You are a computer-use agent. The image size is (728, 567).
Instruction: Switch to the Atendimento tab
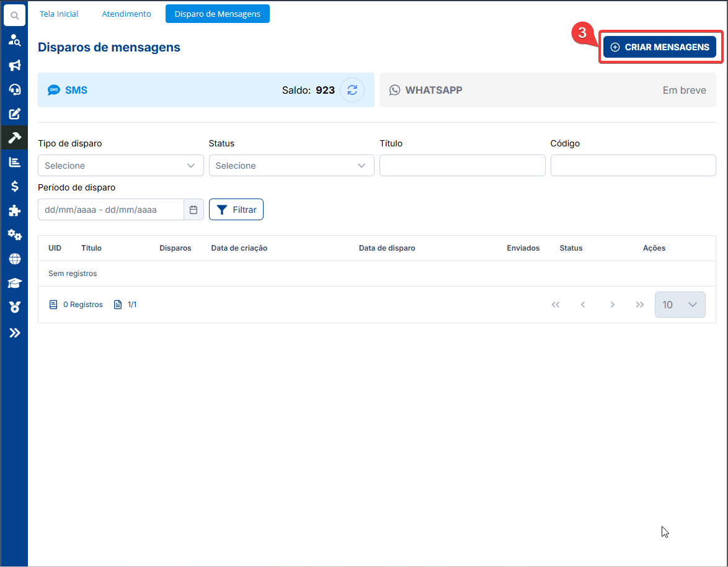click(x=127, y=14)
